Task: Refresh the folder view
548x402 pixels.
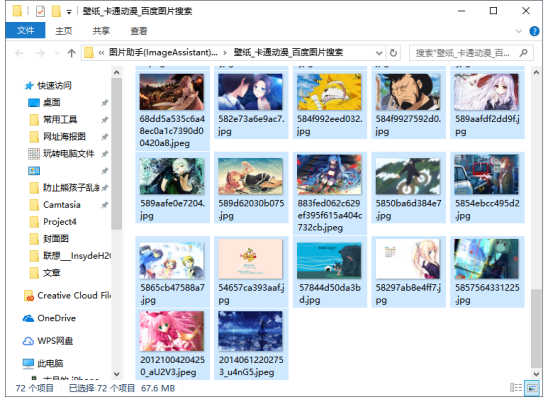Action: pos(393,53)
